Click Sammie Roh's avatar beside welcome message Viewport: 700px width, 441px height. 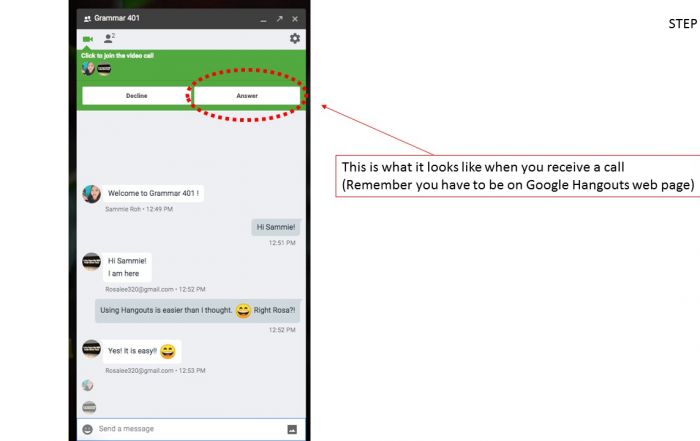[x=92, y=194]
